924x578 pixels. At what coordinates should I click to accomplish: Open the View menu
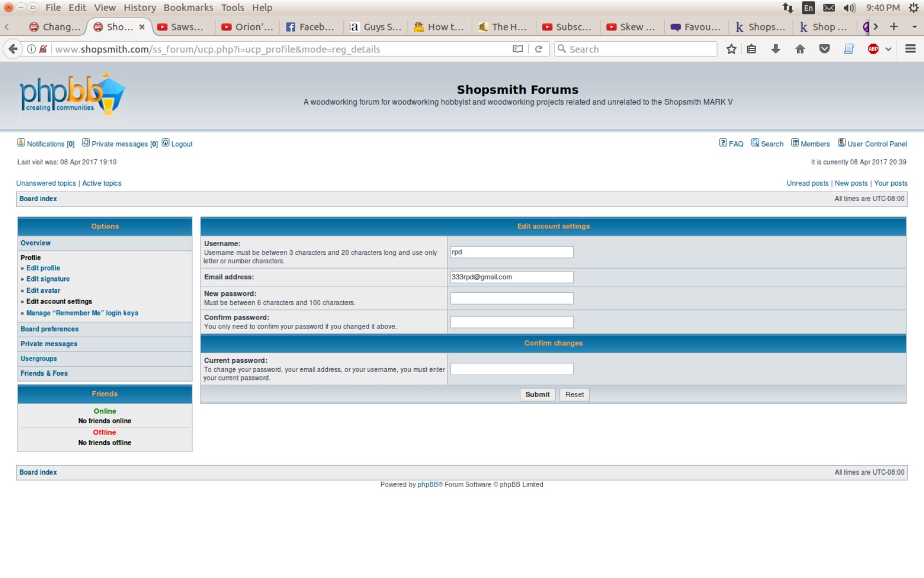[105, 7]
